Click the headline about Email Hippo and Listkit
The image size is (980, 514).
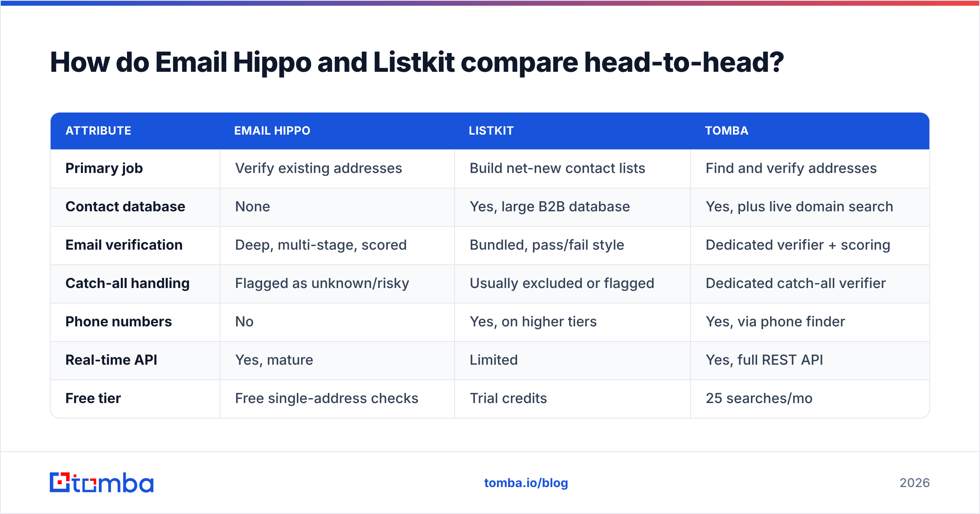pos(417,62)
